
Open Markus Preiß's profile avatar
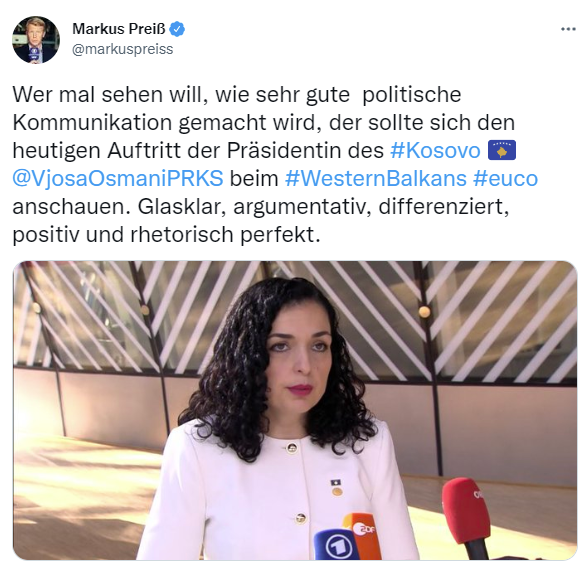[36, 39]
